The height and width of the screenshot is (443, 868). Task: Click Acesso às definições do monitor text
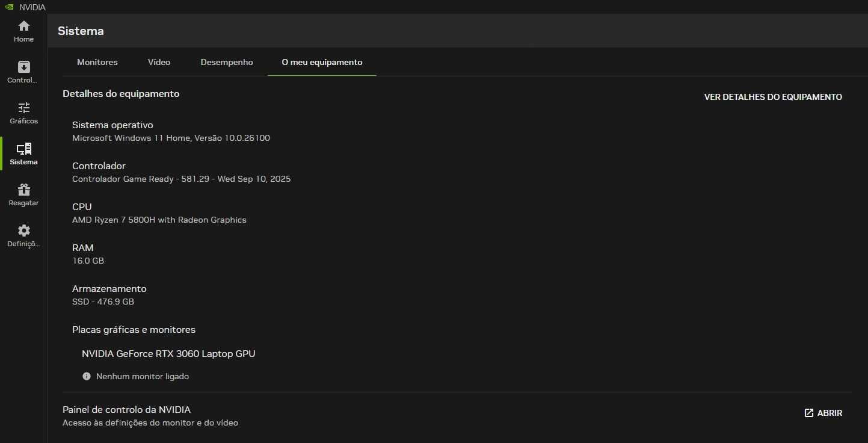point(150,423)
